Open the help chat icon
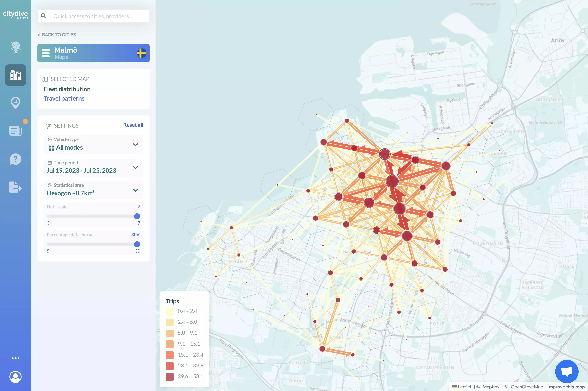Image resolution: width=588 pixels, height=391 pixels. (x=15, y=159)
